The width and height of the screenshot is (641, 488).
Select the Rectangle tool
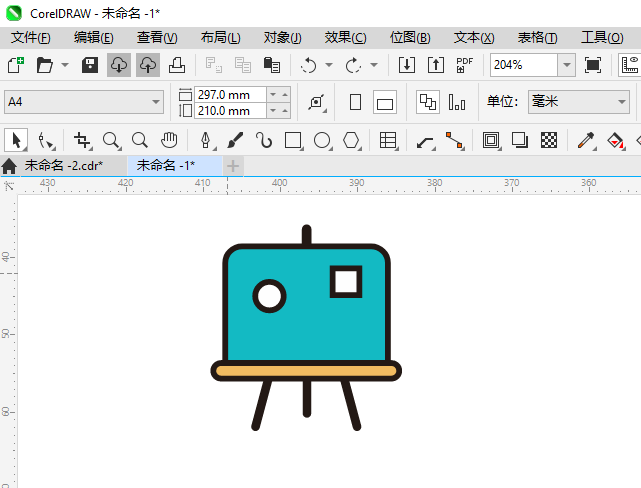293,141
